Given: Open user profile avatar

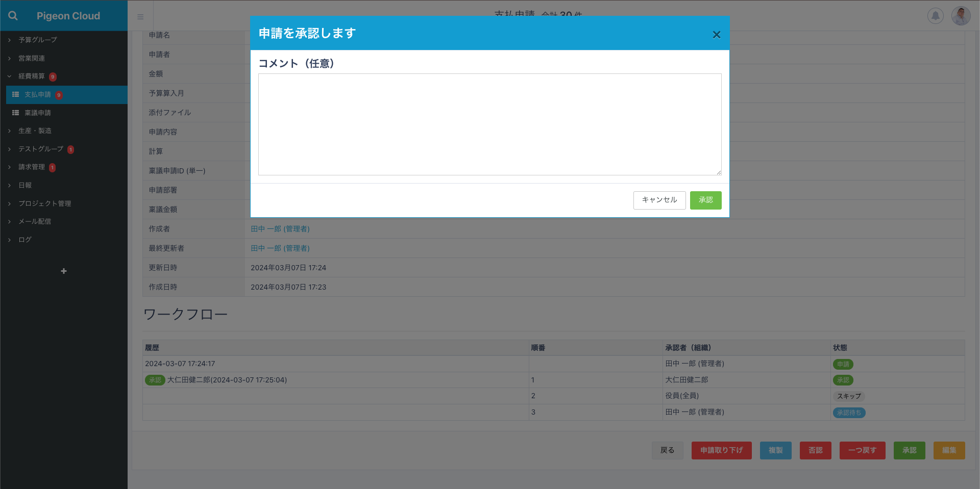Looking at the screenshot, I should tap(961, 16).
